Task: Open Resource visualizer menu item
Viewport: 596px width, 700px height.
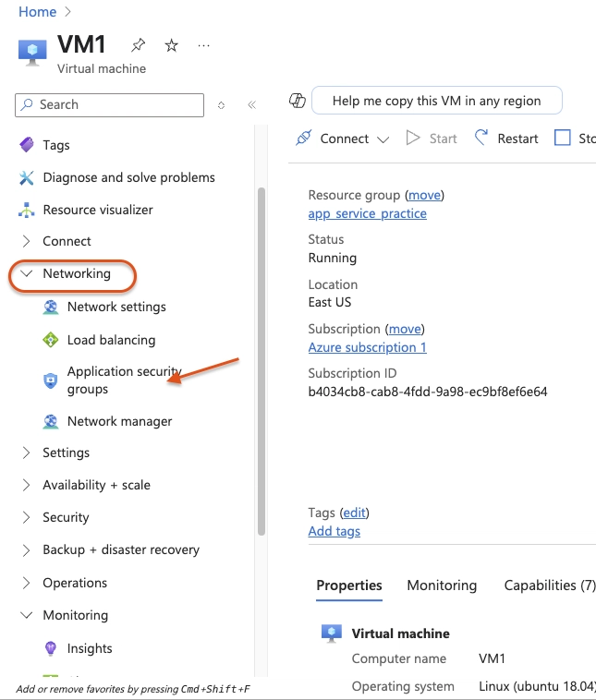Action: click(98, 210)
